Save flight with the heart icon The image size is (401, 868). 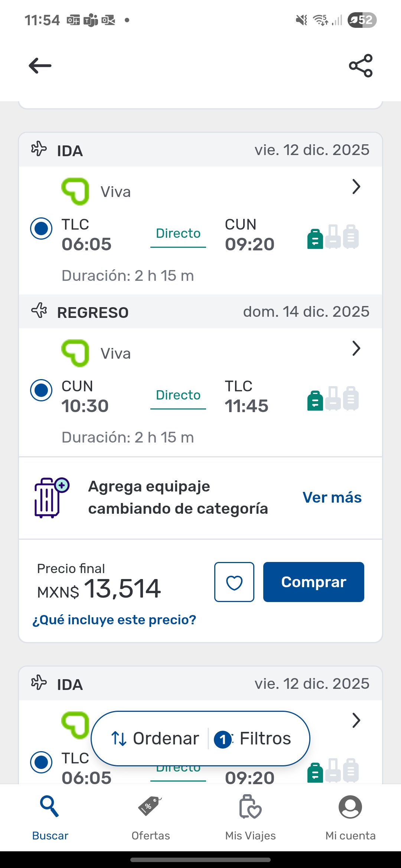tap(234, 582)
